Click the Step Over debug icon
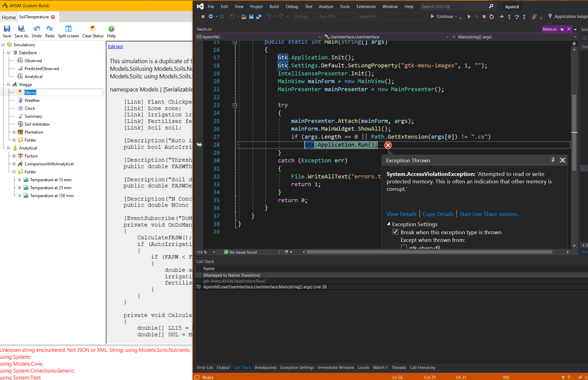This screenshot has height=380, width=588. 517,17
